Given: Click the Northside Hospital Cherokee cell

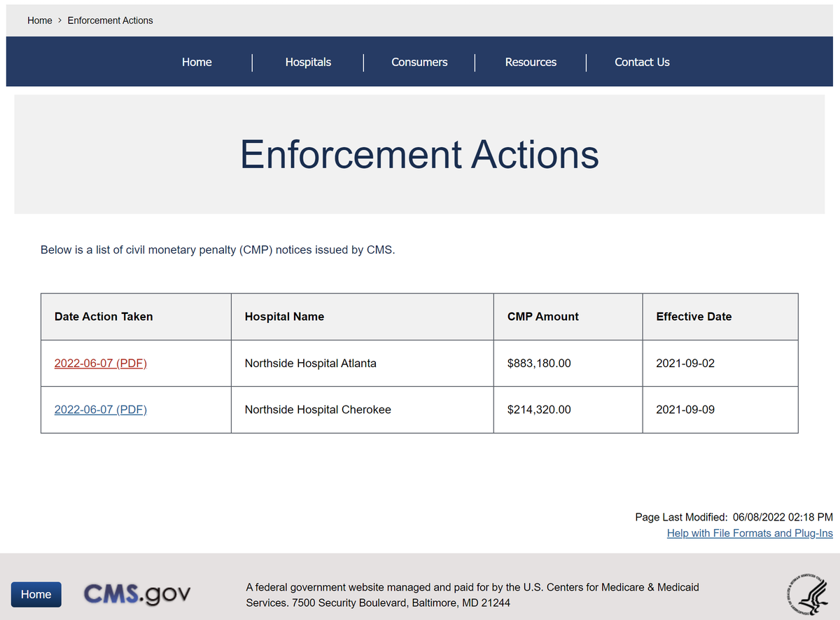Looking at the screenshot, I should pos(362,409).
